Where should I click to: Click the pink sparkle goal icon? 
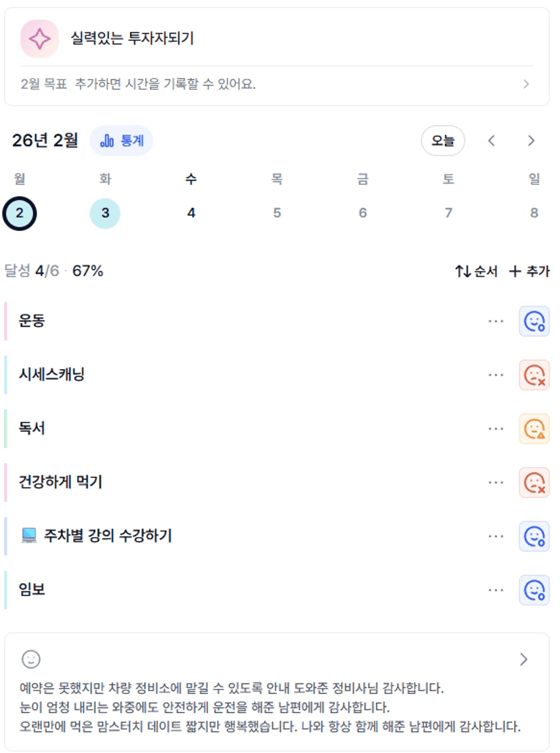pyautogui.click(x=39, y=39)
